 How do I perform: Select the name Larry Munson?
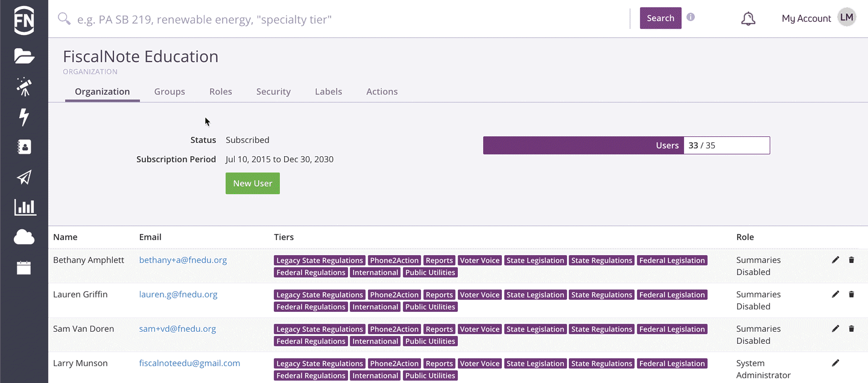click(80, 363)
